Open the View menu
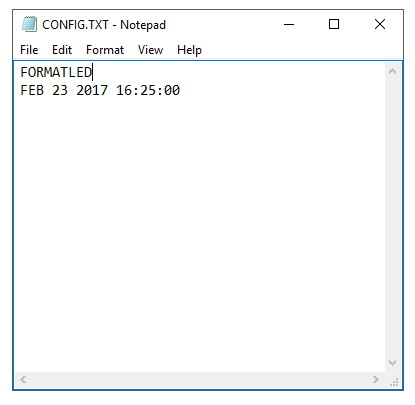The width and height of the screenshot is (415, 405). pos(150,50)
